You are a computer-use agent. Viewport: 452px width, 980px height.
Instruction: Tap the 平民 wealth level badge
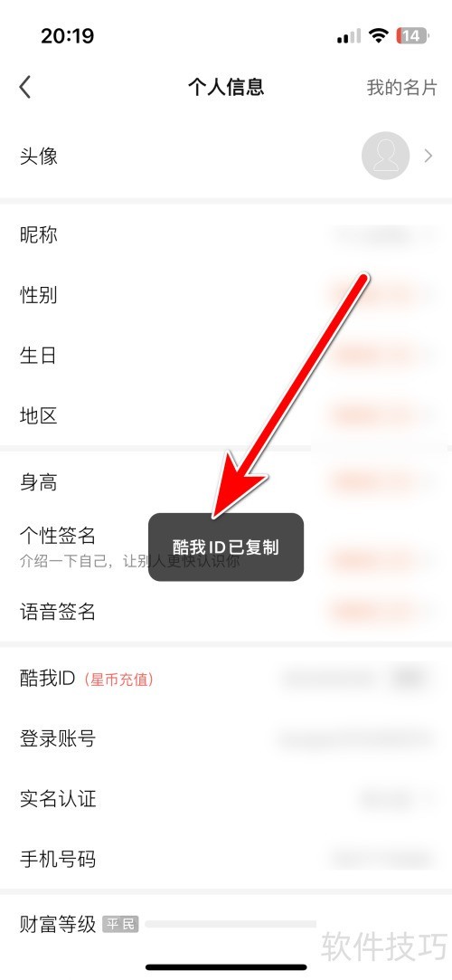pos(120,924)
